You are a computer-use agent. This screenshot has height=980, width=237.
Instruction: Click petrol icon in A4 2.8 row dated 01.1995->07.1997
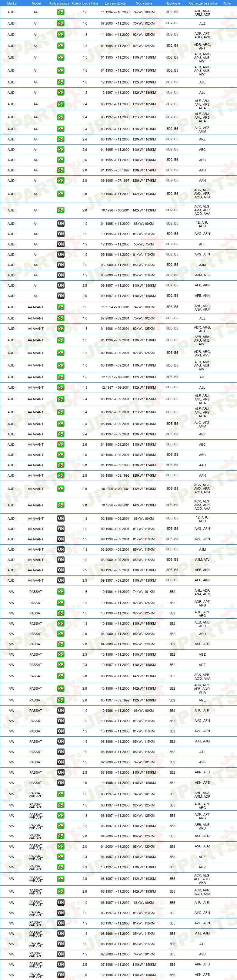tap(61, 171)
